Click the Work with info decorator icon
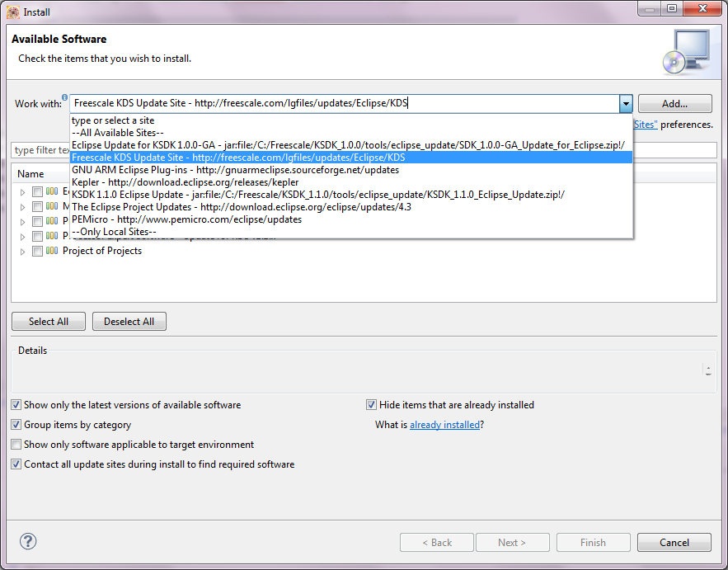This screenshot has height=570, width=728. click(64, 97)
